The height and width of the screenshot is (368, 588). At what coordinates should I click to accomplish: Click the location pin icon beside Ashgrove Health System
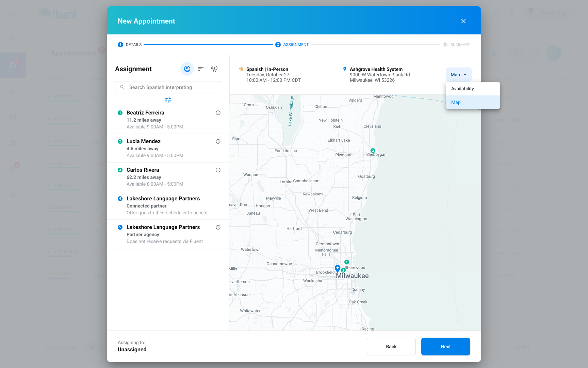click(345, 69)
